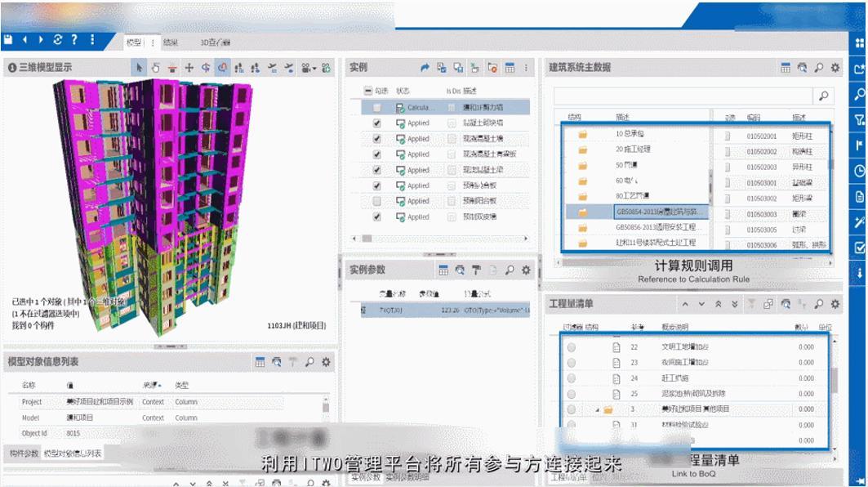Screen dimensions: 868x487
Task: Click single down chevron in 工程量清单 toolbar
Action: (x=701, y=304)
